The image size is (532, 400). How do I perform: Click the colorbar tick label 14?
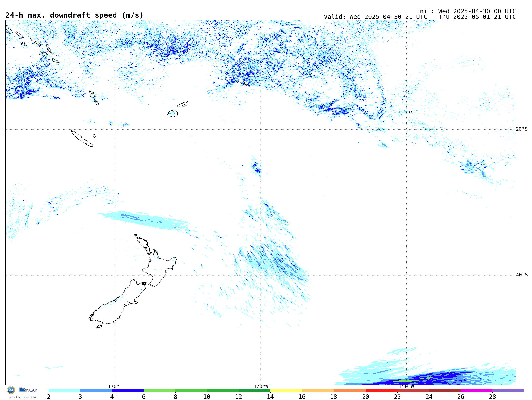click(x=270, y=397)
